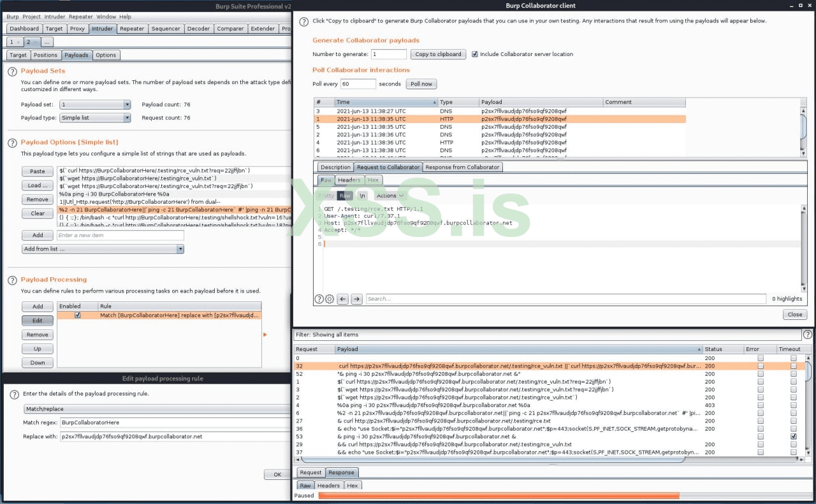Toggle Timeout checkbox for request 53 row
The height and width of the screenshot is (504, 816).
coord(794,436)
